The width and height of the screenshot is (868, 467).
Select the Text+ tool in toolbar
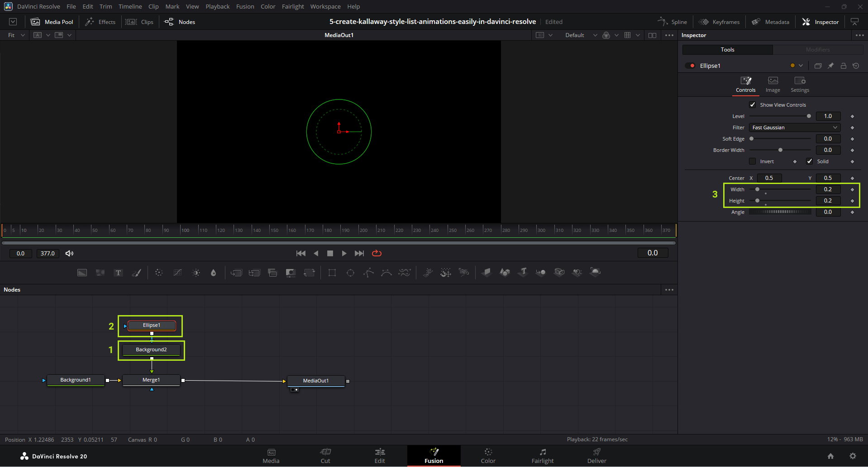118,273
